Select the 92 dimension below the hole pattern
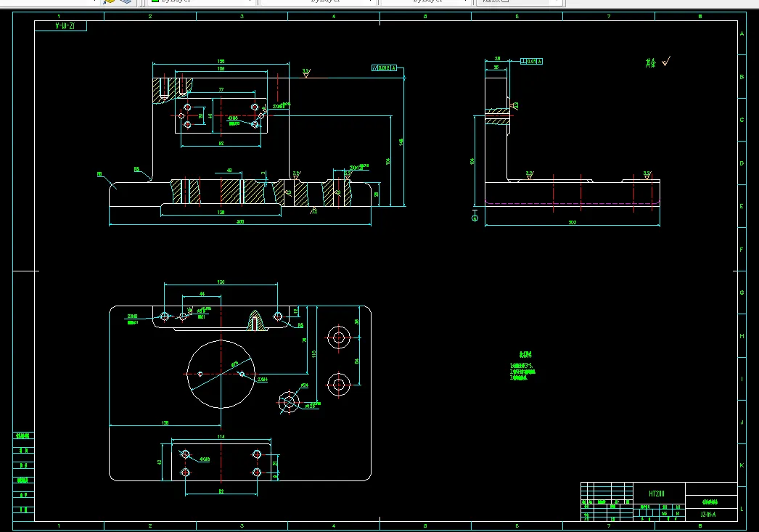 [x=221, y=144]
